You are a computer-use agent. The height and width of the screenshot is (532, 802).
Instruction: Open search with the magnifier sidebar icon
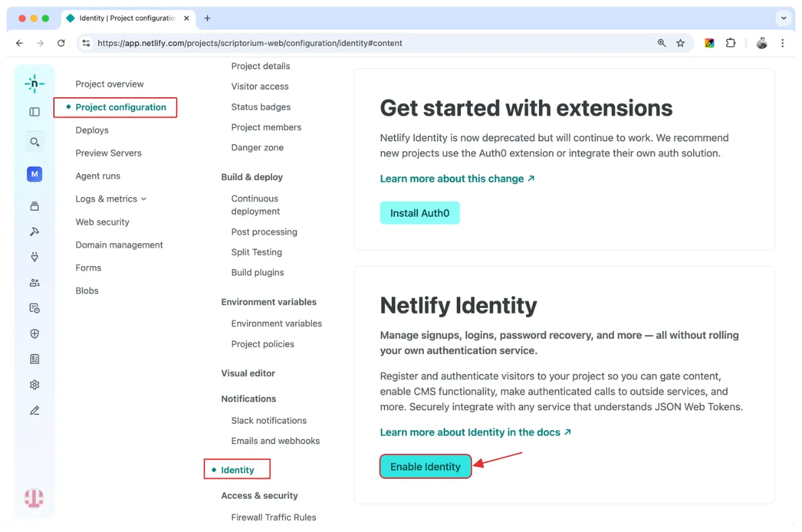[x=35, y=142]
